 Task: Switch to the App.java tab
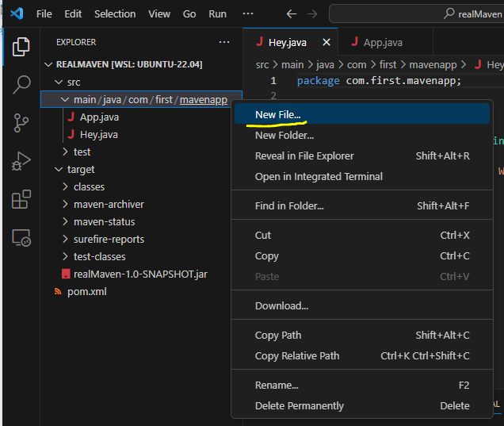385,42
